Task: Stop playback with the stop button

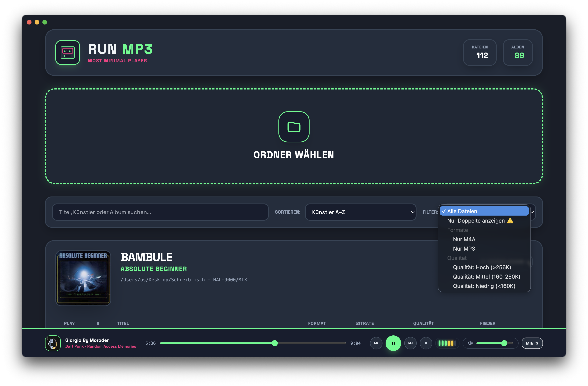Action: click(x=426, y=343)
